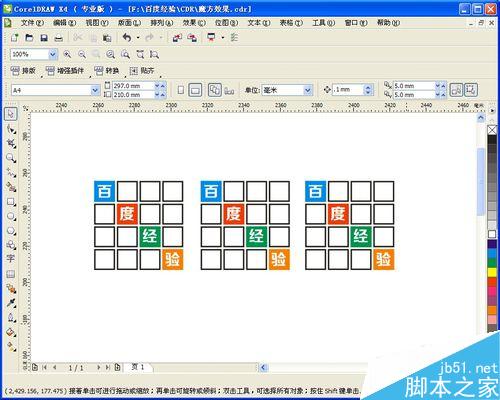Open the application launcher icon
This screenshot has width=500, height=400.
pos(211,38)
